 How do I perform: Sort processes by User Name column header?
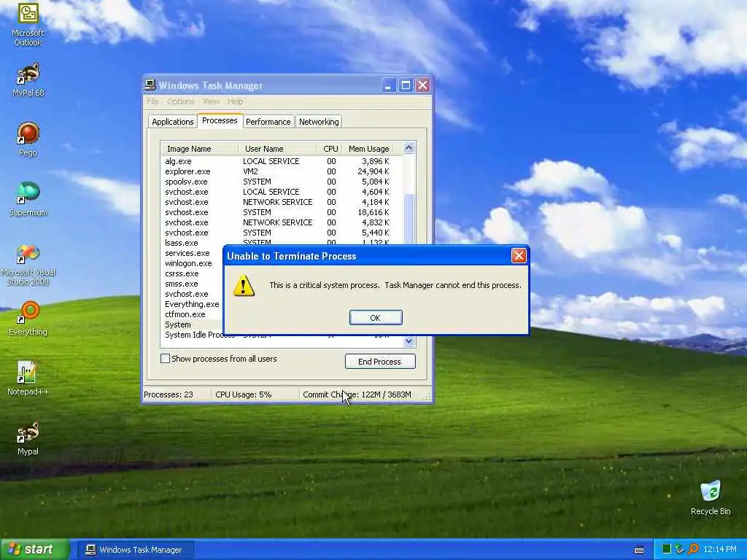(276, 149)
